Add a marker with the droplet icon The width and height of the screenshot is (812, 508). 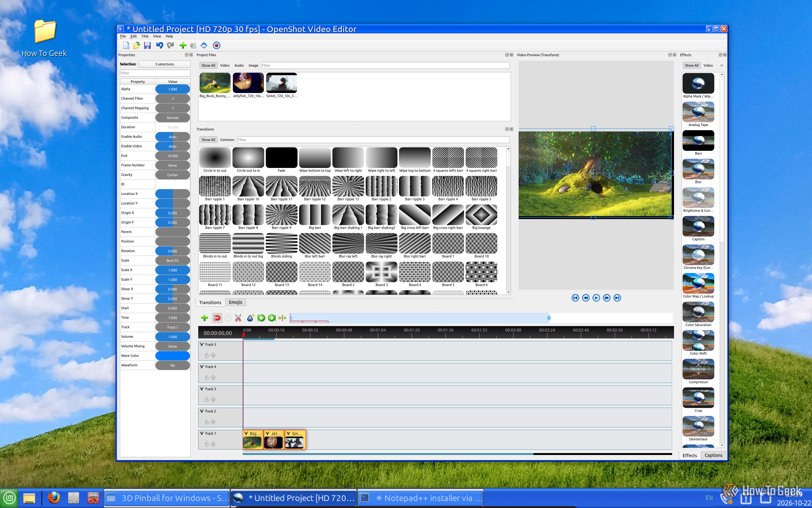(x=251, y=318)
